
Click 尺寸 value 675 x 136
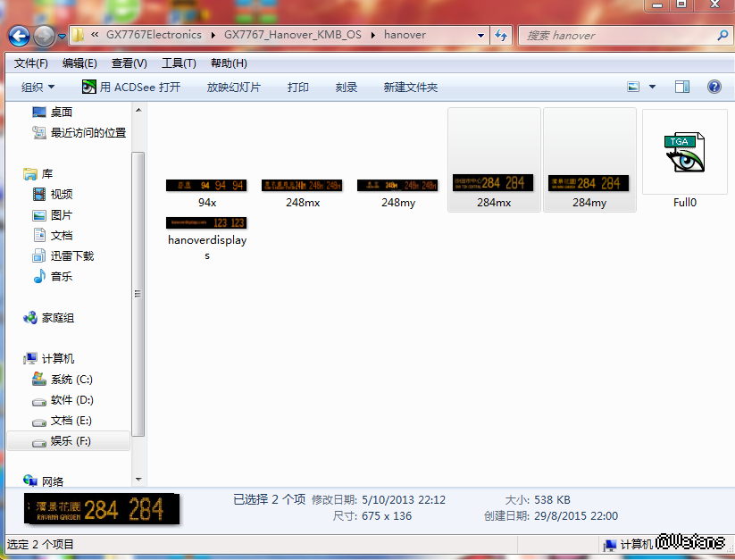click(x=387, y=516)
